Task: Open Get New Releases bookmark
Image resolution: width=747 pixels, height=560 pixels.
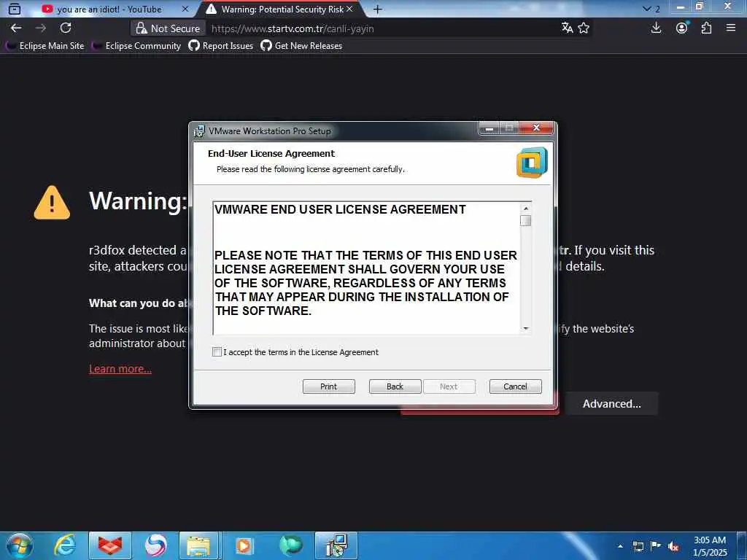Action: click(x=301, y=46)
